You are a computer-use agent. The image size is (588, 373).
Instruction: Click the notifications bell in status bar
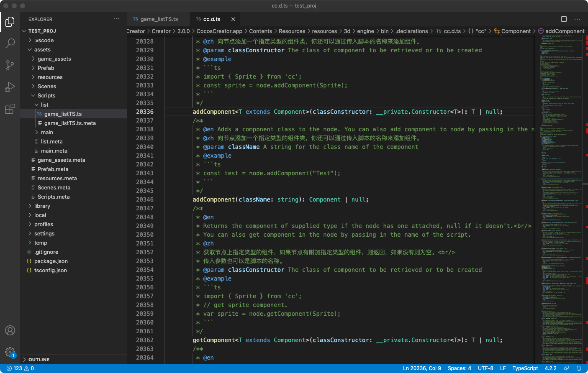(x=579, y=368)
